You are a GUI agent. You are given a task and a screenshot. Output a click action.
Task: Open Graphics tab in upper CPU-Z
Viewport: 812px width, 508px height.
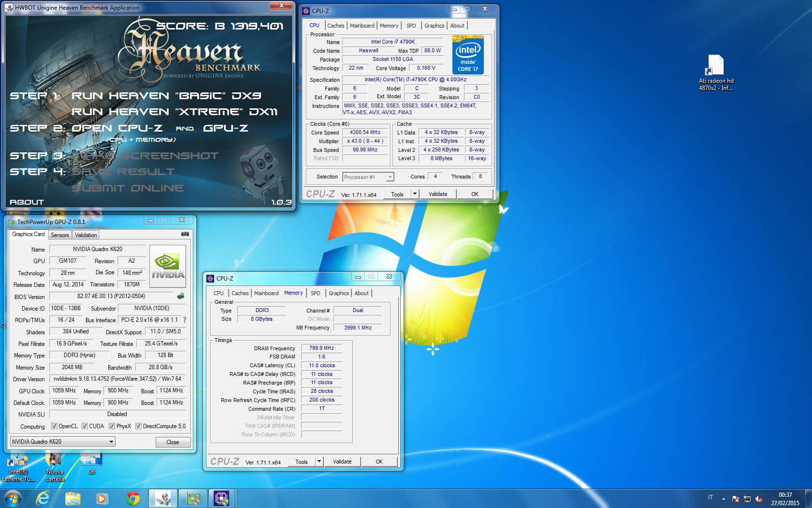coord(434,26)
